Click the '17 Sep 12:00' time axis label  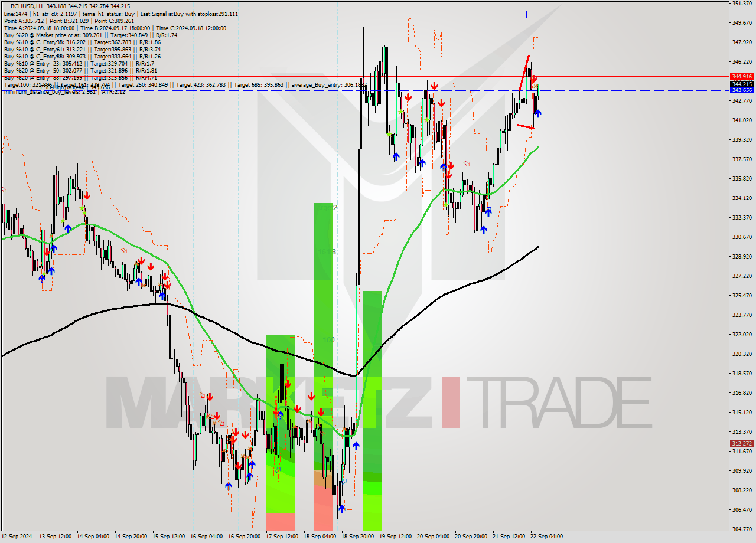point(282,537)
